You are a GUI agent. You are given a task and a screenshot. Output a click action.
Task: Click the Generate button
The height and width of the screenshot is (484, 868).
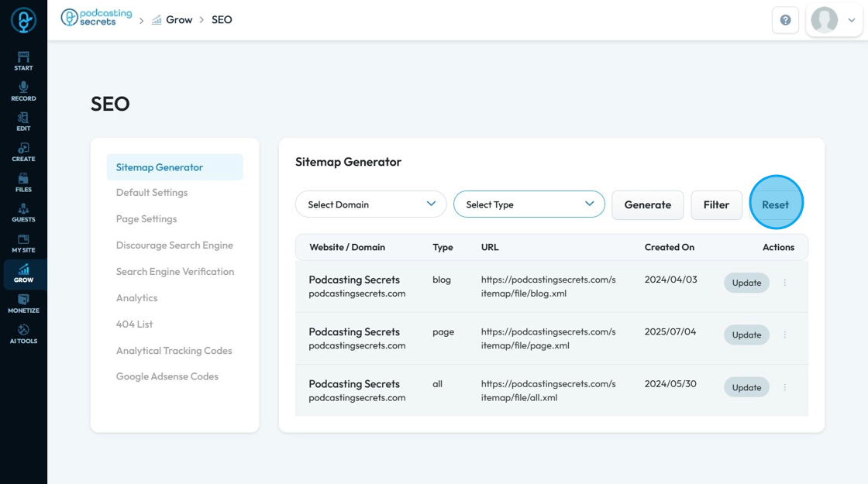point(647,205)
